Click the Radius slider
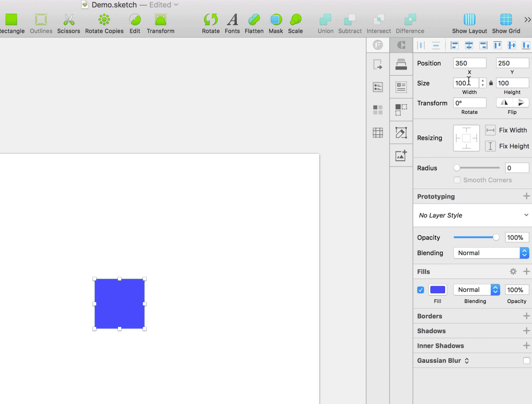 click(x=477, y=168)
